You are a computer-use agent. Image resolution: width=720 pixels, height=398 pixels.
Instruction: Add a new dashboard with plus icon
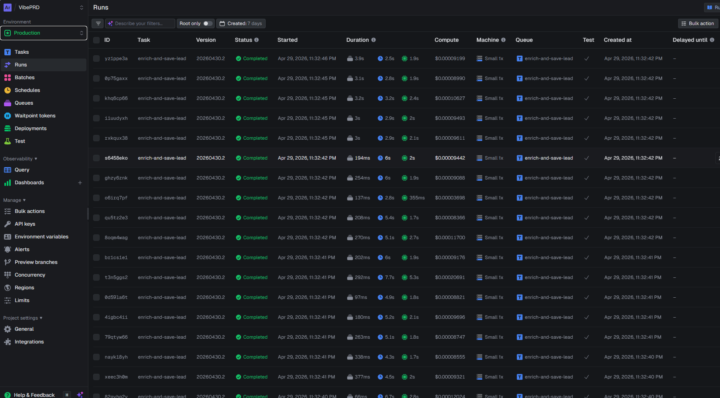(x=80, y=183)
